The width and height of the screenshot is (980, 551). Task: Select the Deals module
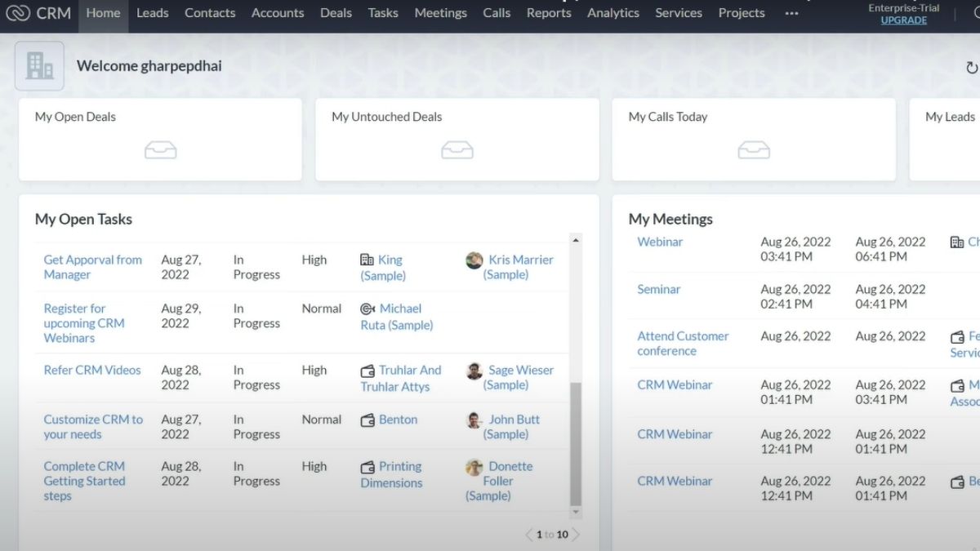click(336, 12)
